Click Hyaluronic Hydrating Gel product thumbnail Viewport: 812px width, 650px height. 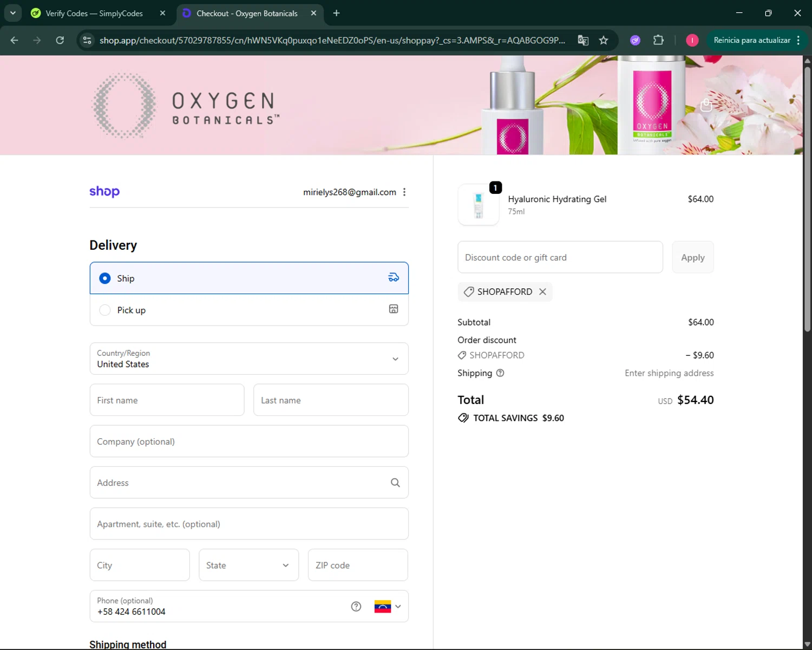point(479,205)
